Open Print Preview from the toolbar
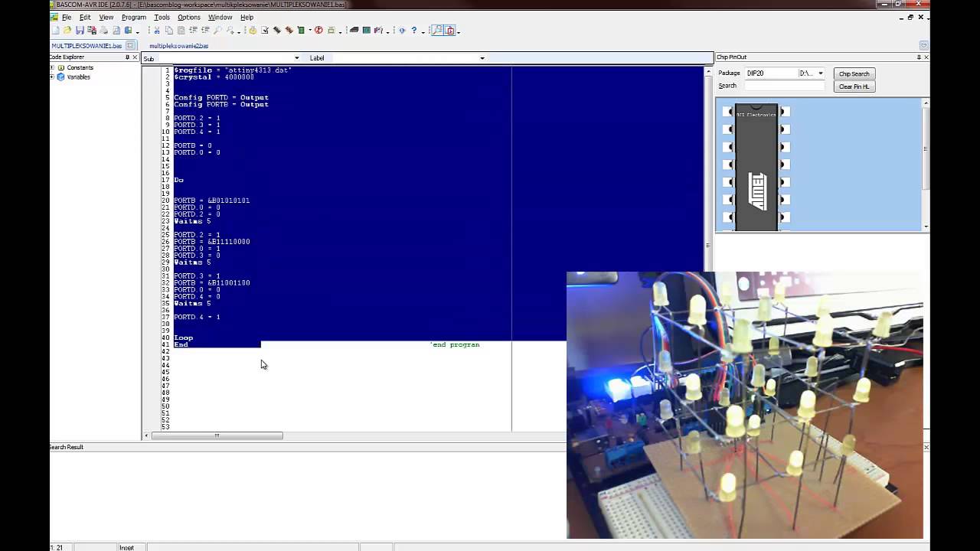Screen dimensions: 980x551 point(116,31)
